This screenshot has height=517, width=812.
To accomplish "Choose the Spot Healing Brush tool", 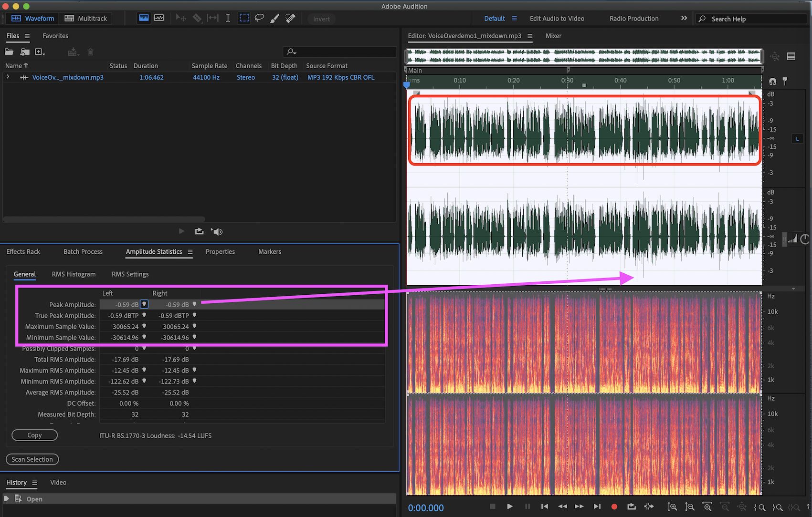I will [x=290, y=18].
